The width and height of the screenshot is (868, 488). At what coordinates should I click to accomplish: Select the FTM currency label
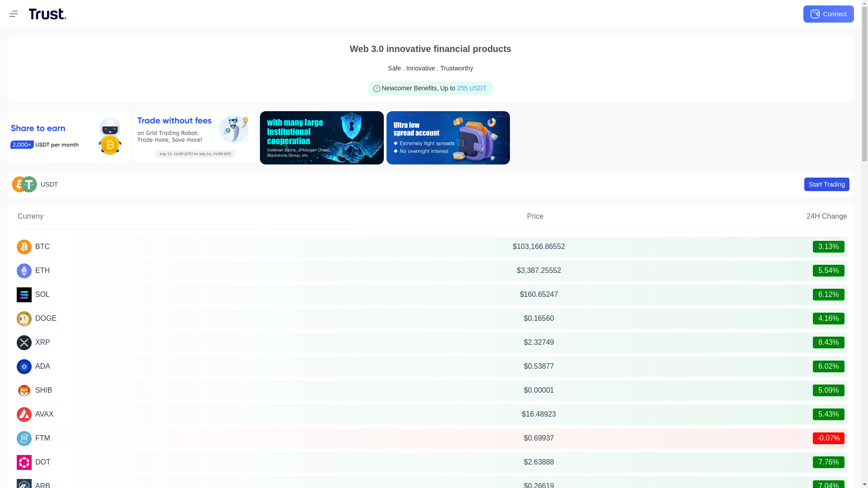pos(42,438)
